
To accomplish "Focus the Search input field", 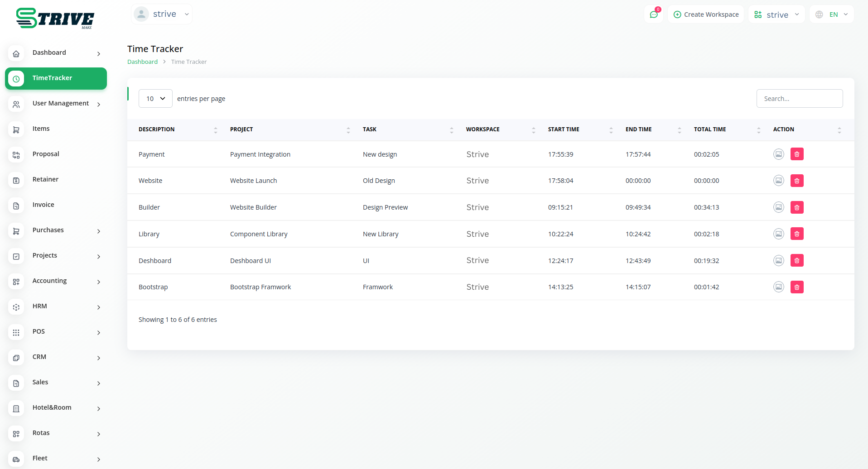I will click(x=799, y=99).
